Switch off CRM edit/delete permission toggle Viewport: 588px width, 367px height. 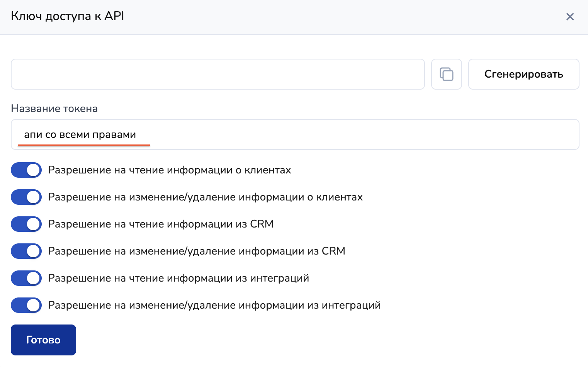point(26,251)
